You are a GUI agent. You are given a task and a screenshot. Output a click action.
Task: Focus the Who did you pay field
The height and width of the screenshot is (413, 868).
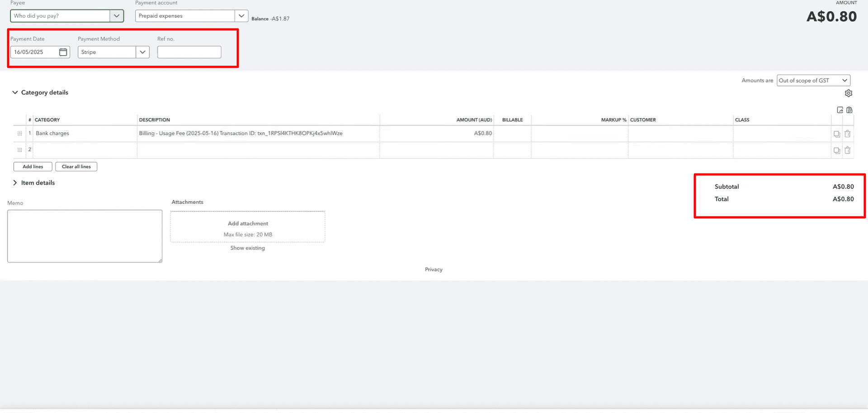tap(60, 16)
